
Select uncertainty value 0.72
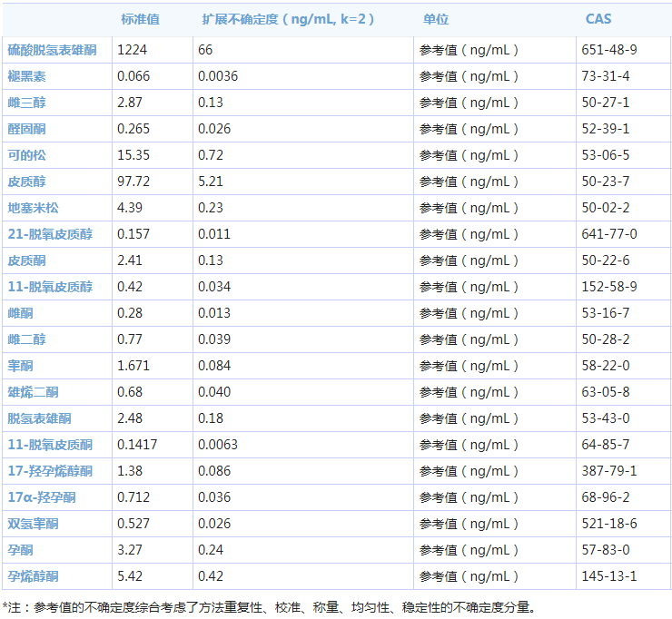click(x=211, y=155)
